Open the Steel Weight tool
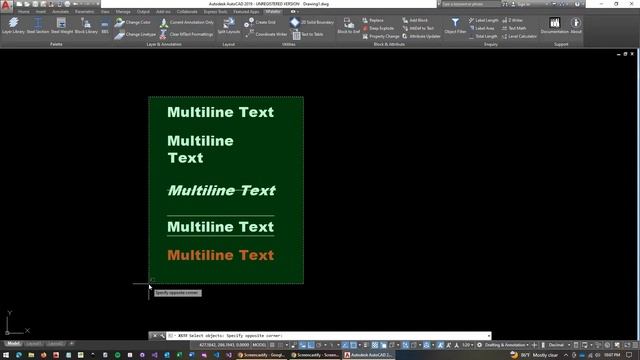The image size is (640, 360). tap(62, 25)
